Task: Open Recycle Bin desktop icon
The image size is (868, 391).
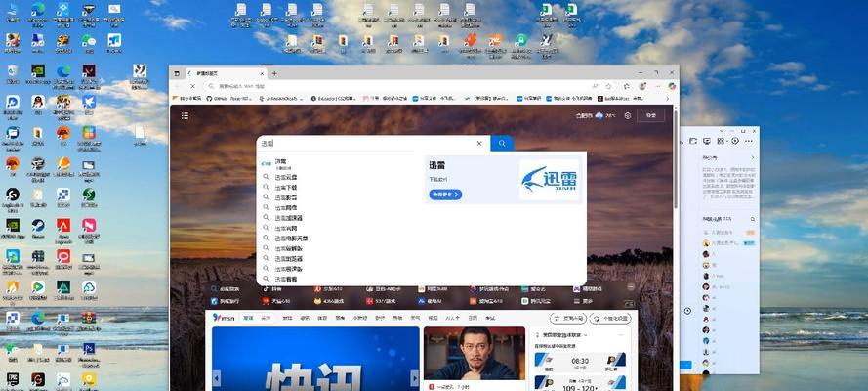Action: (12, 73)
